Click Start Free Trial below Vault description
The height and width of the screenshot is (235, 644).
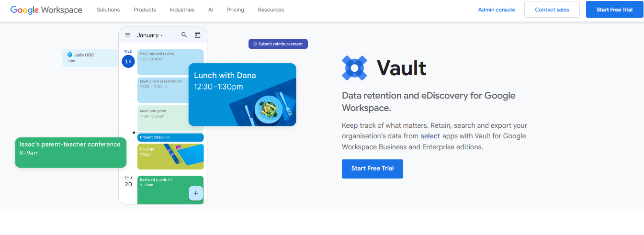tap(372, 168)
